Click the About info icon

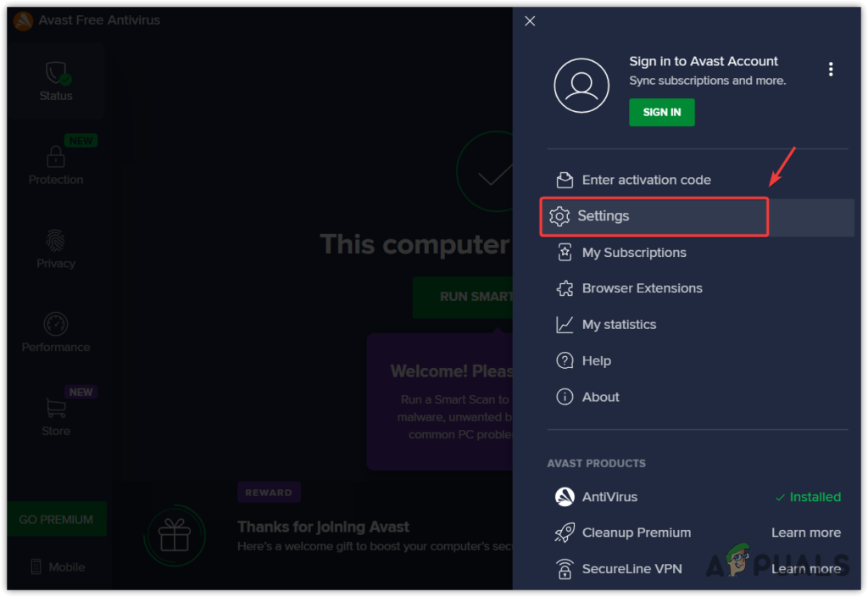pos(565,397)
